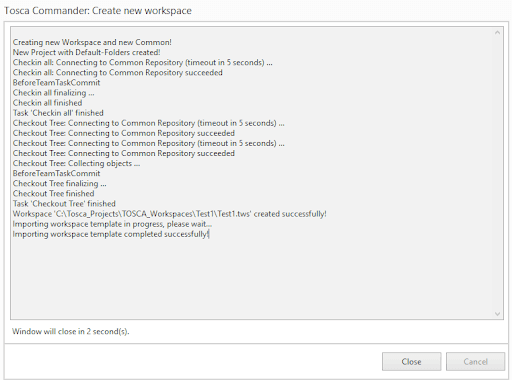The height and width of the screenshot is (380, 512).
Task: Click the Close button
Action: click(x=411, y=362)
